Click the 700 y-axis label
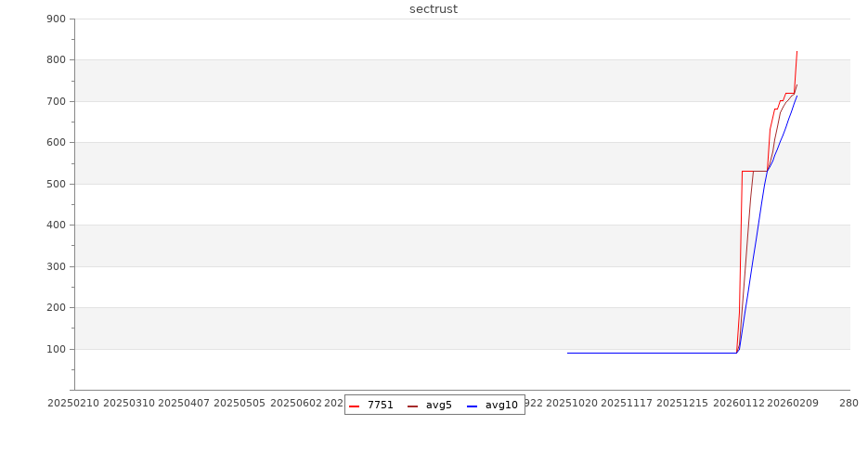868x464 pixels. coord(56,101)
